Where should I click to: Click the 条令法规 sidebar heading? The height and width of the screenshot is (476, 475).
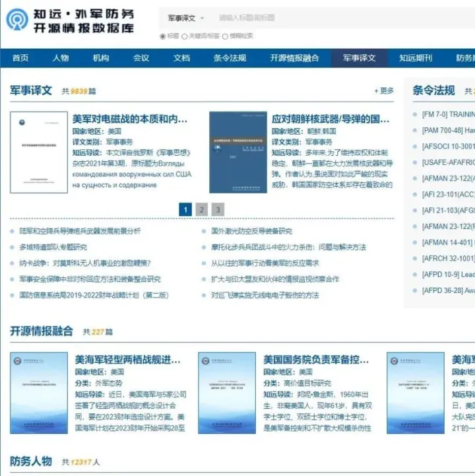click(433, 90)
